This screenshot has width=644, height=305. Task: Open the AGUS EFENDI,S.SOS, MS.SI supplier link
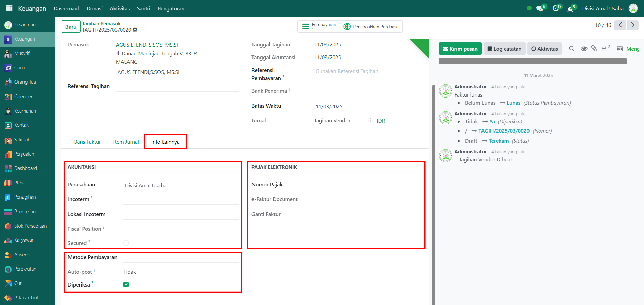[x=147, y=45]
